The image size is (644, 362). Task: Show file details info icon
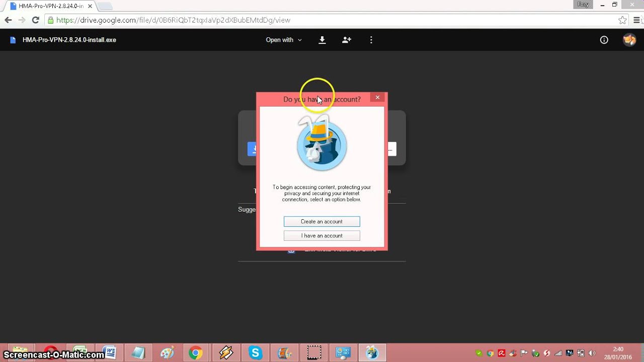(x=604, y=40)
